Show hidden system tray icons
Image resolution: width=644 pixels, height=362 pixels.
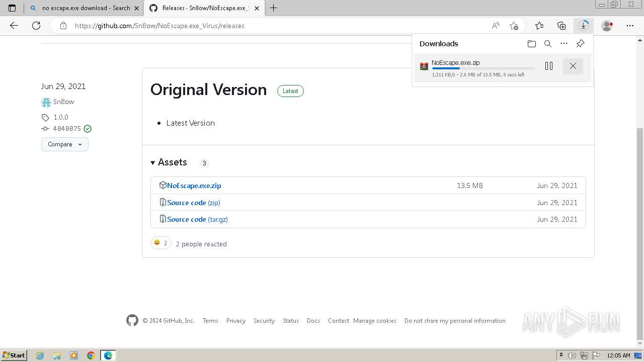[561, 355]
